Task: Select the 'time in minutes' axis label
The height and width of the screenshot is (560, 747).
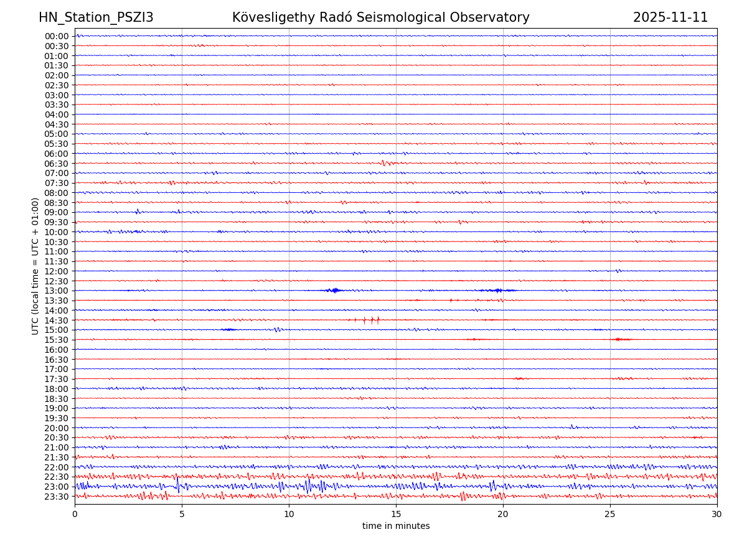Action: click(396, 526)
